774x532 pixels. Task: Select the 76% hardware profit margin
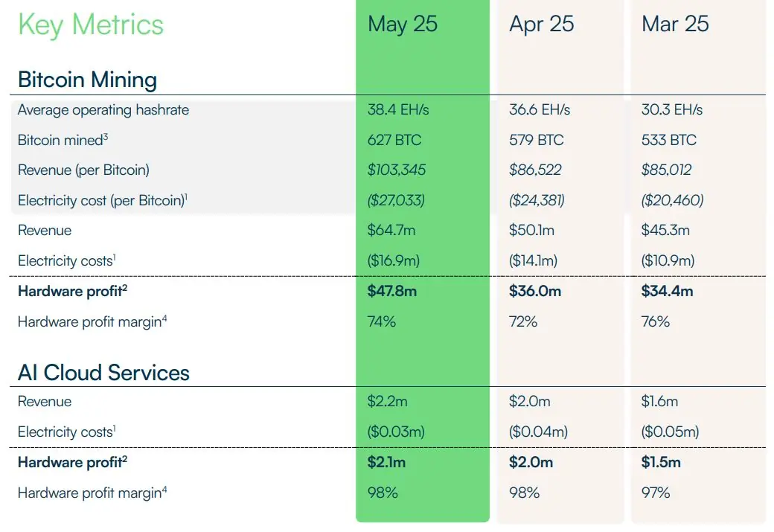tap(656, 321)
